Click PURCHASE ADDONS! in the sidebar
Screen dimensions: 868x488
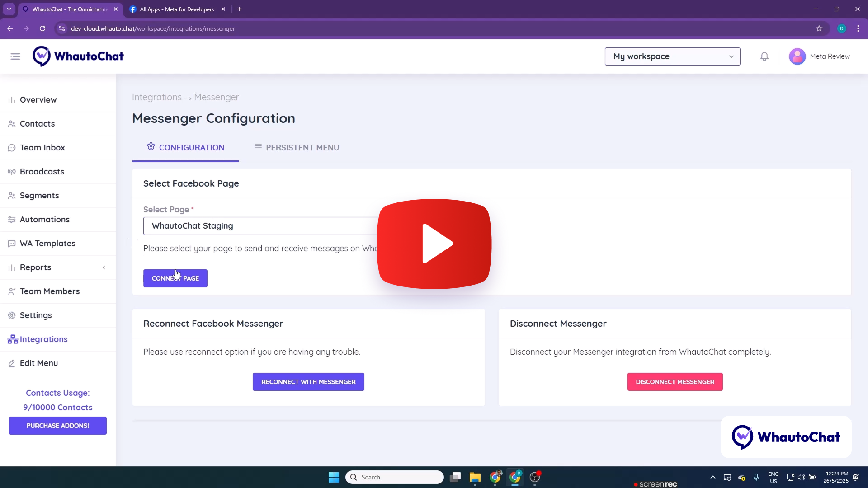click(57, 425)
